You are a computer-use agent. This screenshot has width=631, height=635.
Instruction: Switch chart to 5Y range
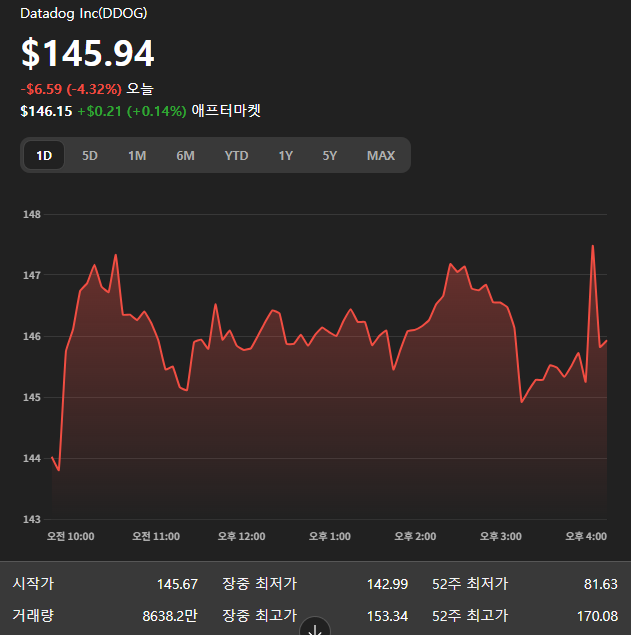(329, 156)
